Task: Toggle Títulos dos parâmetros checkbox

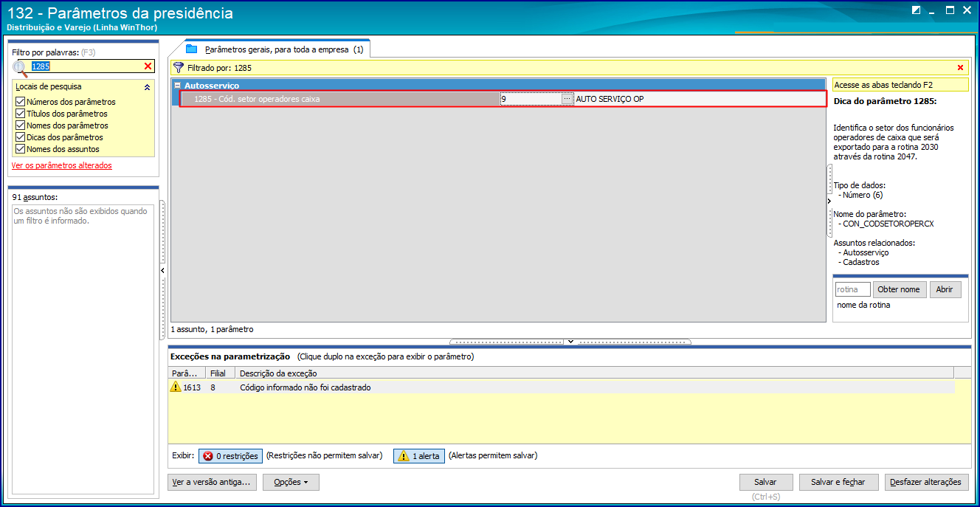Action: coord(20,114)
